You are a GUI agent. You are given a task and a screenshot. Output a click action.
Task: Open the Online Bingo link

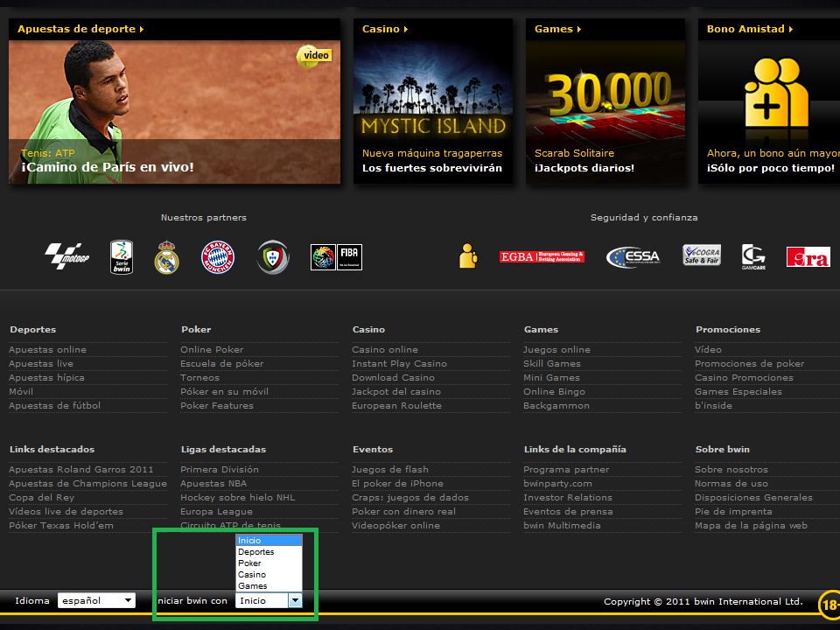(555, 392)
